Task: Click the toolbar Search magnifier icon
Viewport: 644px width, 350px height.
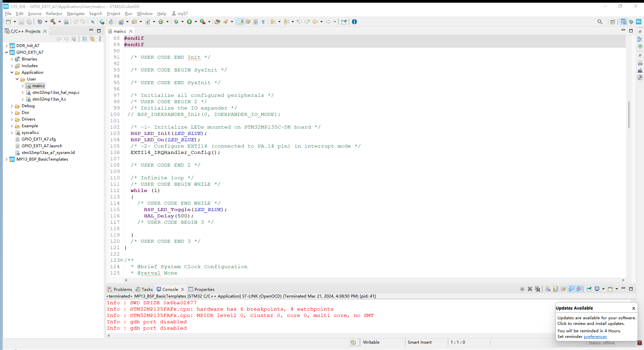Action: click(600, 22)
